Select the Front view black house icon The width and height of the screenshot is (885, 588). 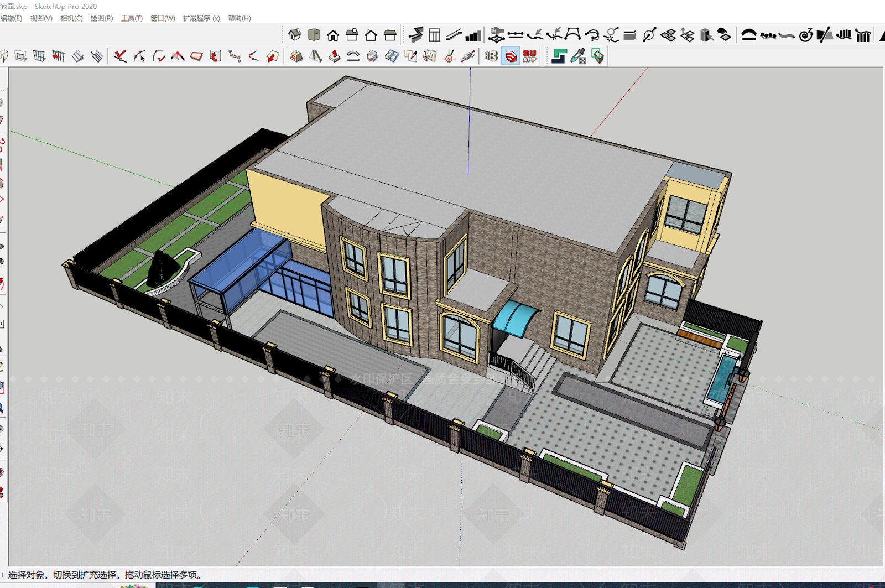[333, 35]
